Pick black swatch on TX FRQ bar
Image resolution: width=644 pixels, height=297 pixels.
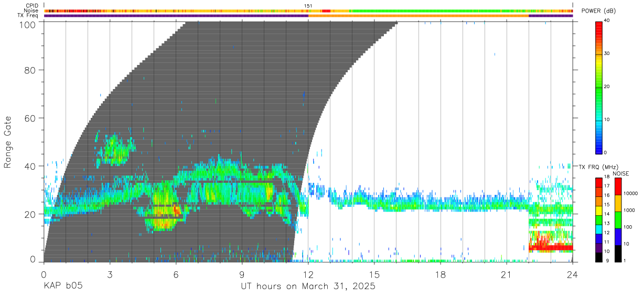[598, 257]
